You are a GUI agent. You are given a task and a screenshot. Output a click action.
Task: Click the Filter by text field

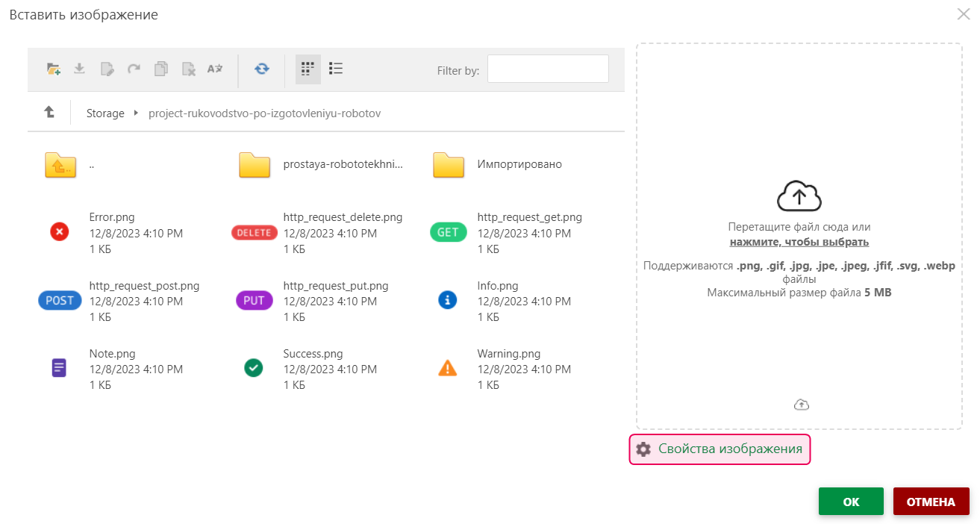(x=548, y=69)
